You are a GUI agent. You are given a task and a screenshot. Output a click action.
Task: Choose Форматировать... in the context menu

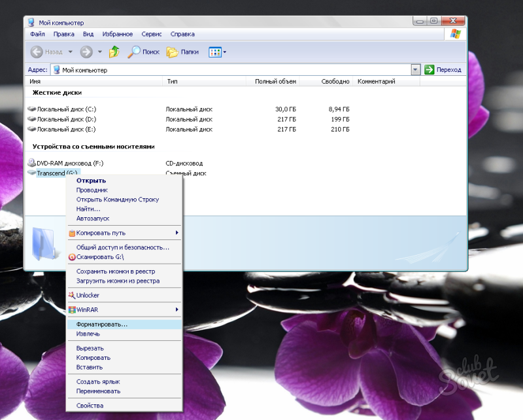[x=102, y=324]
